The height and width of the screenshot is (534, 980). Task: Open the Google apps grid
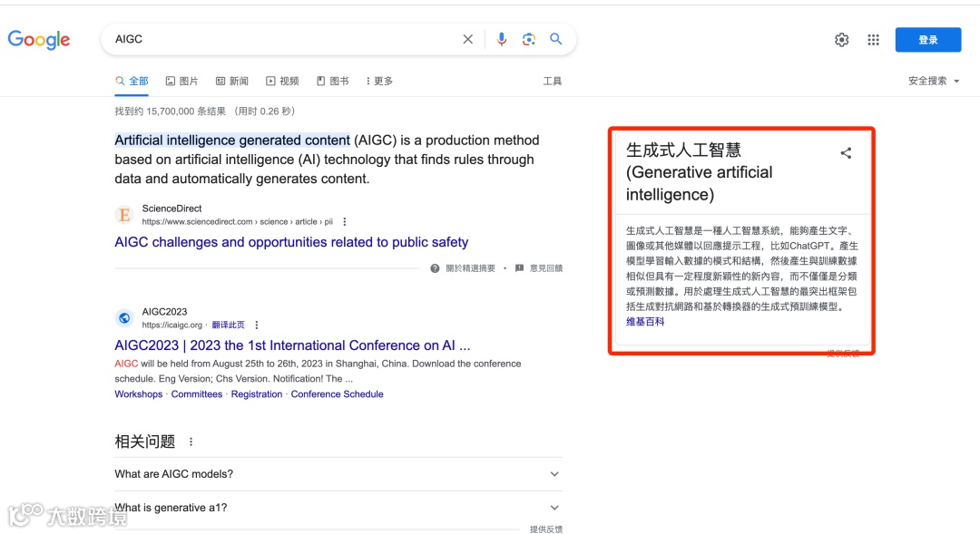tap(873, 39)
